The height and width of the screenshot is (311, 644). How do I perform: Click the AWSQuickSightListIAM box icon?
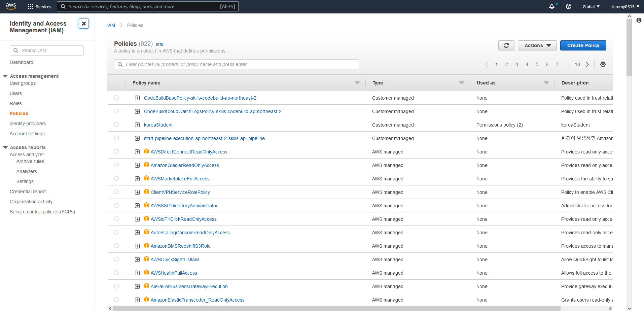click(146, 259)
